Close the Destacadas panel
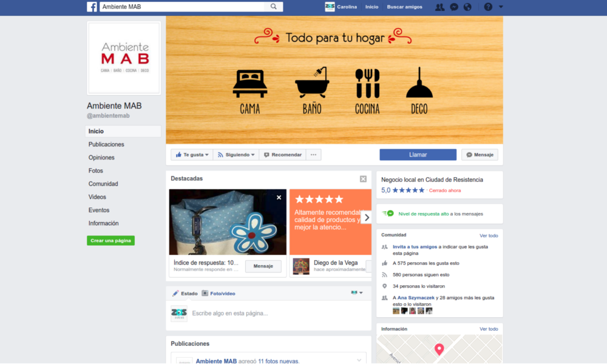The width and height of the screenshot is (607, 364). (363, 179)
